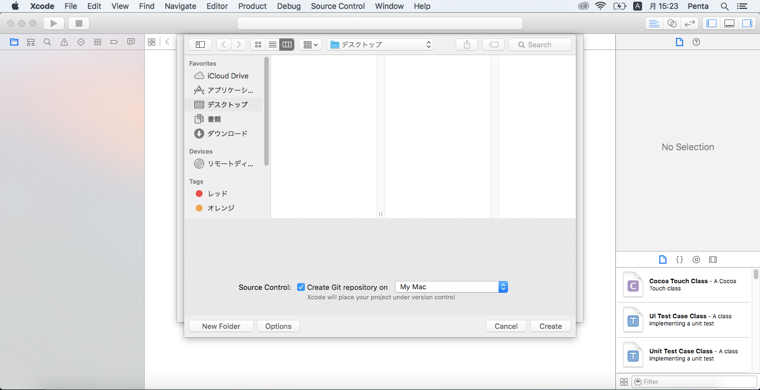Go forward in the save dialog
Viewport: 760px width, 390px height.
coord(238,45)
